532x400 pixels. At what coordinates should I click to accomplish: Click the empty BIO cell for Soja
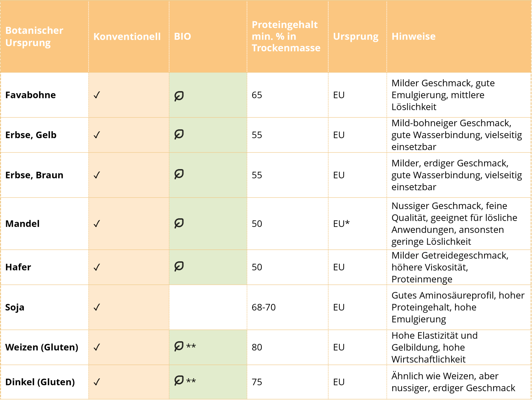tap(208, 307)
